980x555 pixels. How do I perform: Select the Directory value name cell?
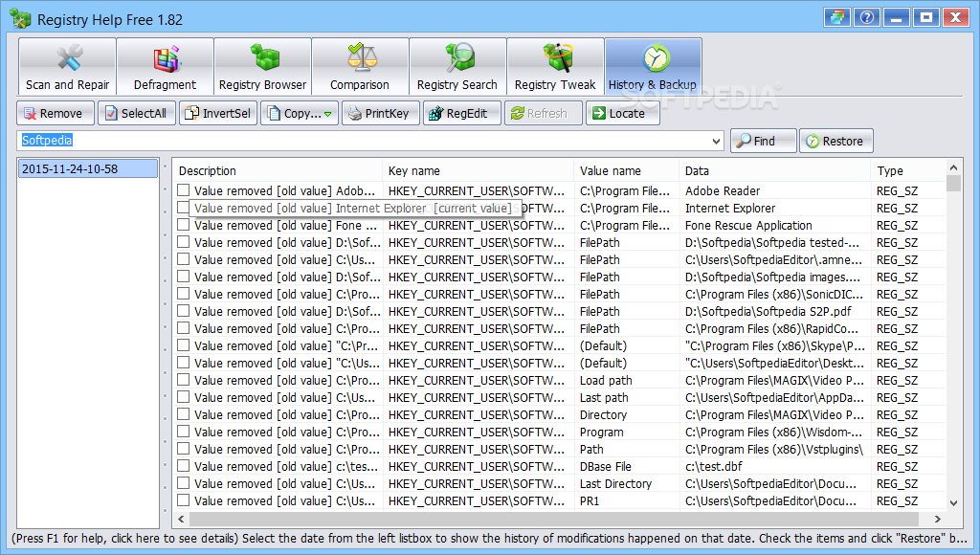click(603, 415)
